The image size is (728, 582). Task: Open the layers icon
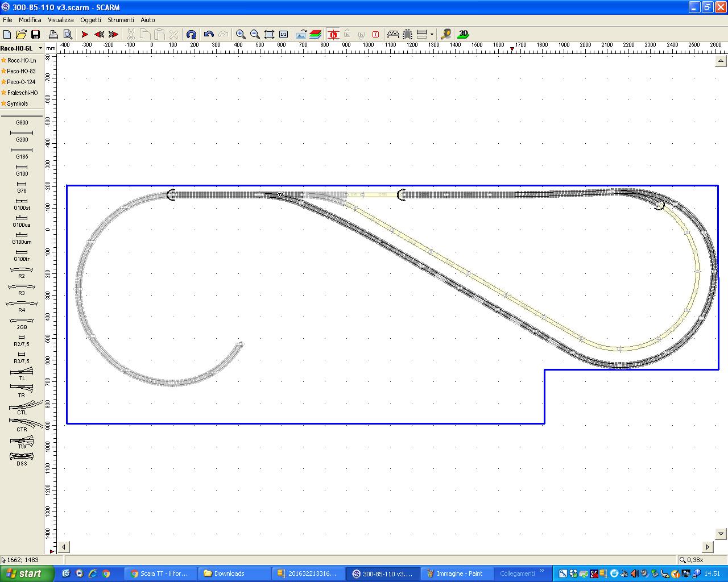point(315,34)
